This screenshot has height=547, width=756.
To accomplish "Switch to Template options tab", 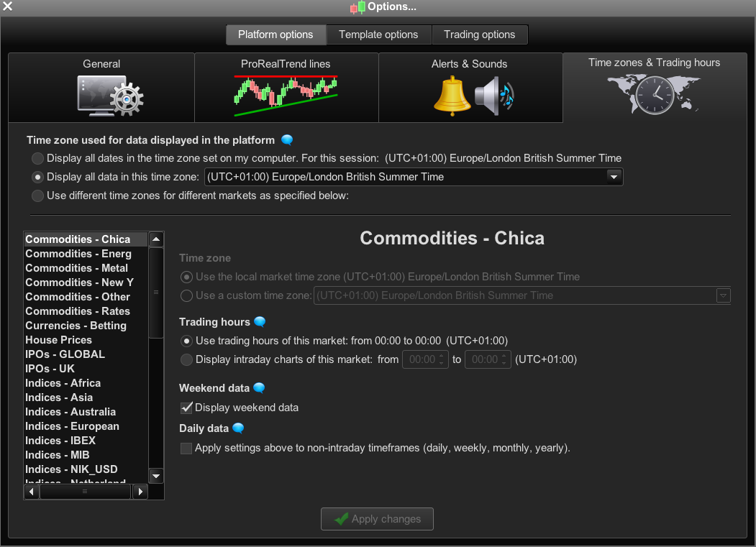I will [378, 35].
